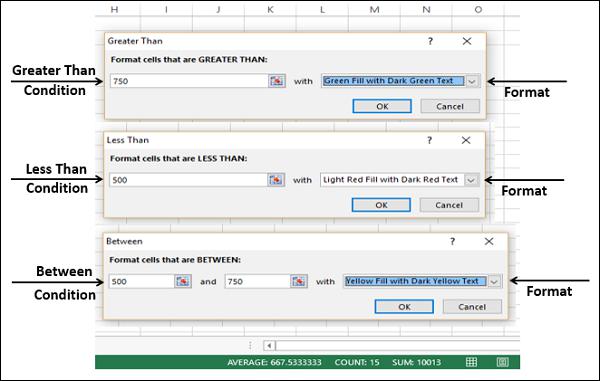This screenshot has height=381, width=600.
Task: Click range selector beside 500 in Between dialog
Action: pyautogui.click(x=183, y=282)
